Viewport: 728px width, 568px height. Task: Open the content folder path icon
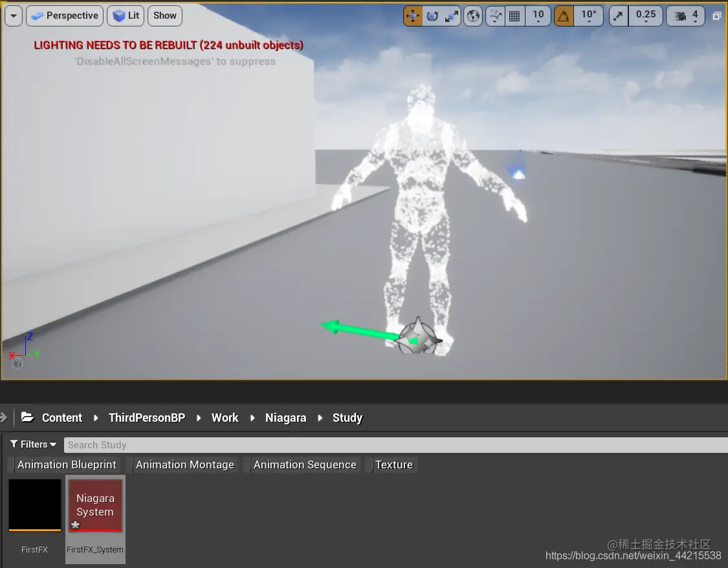click(27, 417)
